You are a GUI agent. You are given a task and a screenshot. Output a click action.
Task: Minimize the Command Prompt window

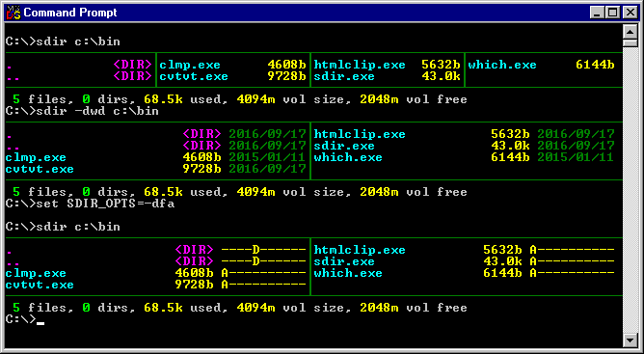tap(598, 13)
